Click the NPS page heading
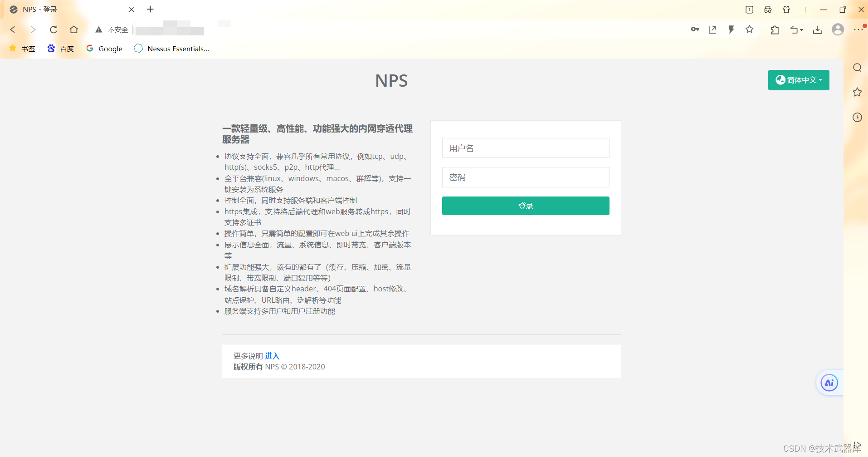 391,81
